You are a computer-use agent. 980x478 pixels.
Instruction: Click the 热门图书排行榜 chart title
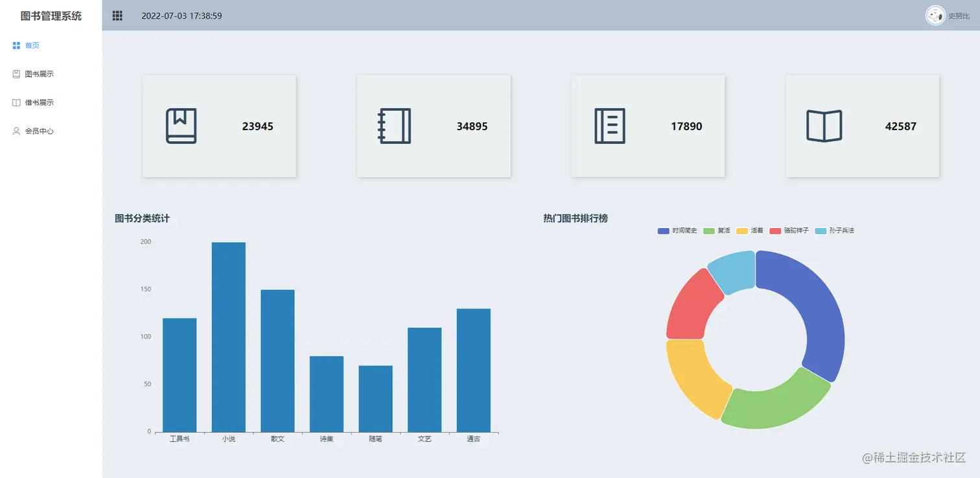pos(576,219)
